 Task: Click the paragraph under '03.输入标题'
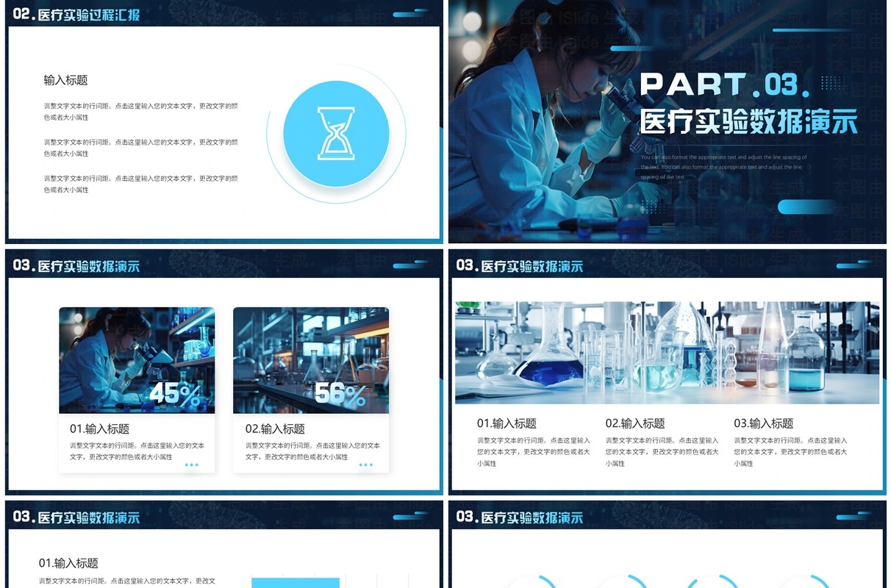(790, 452)
